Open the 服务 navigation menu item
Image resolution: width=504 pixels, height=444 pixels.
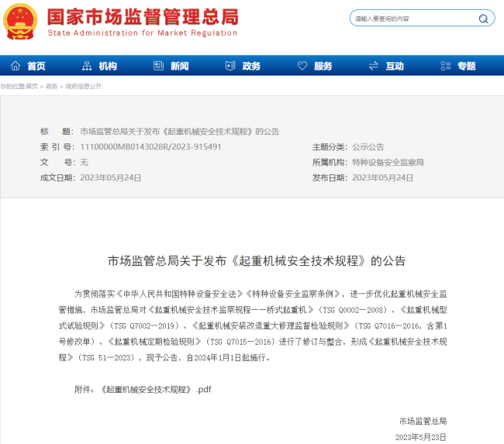(x=323, y=66)
